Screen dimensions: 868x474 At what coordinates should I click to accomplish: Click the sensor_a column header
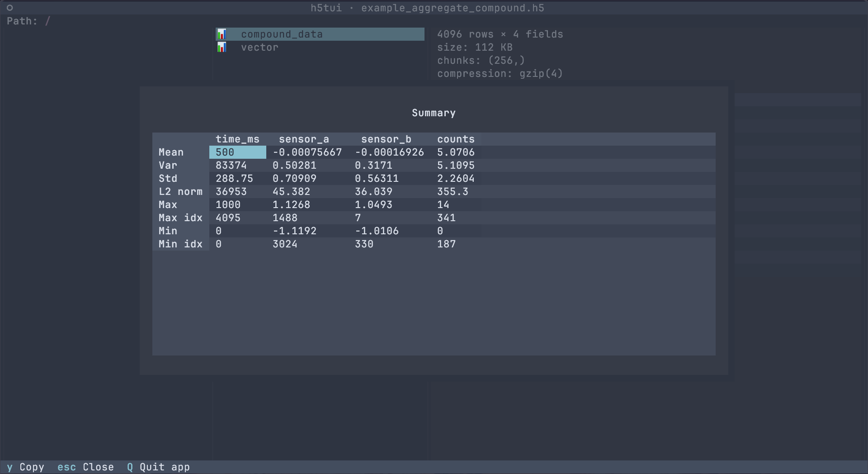click(x=304, y=139)
